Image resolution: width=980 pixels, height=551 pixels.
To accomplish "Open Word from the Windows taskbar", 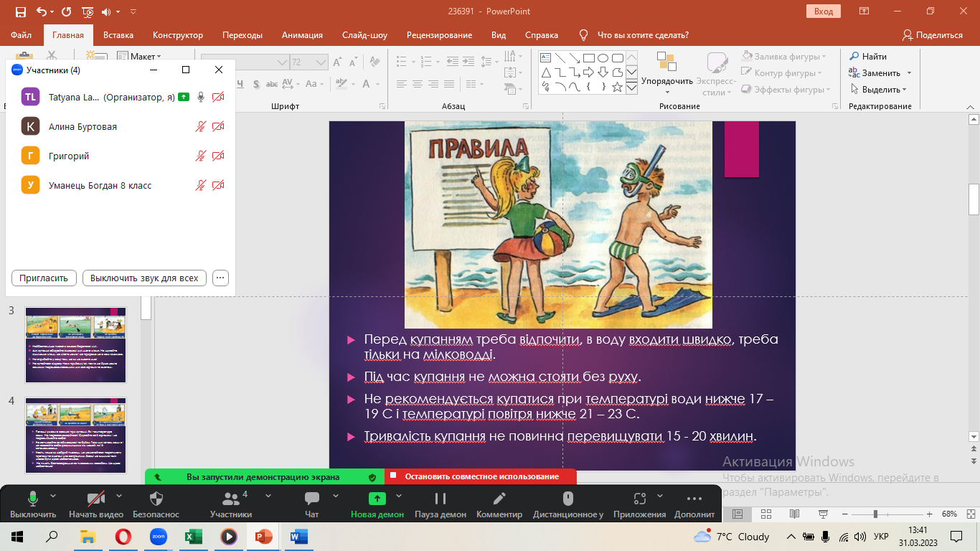I will click(x=299, y=536).
